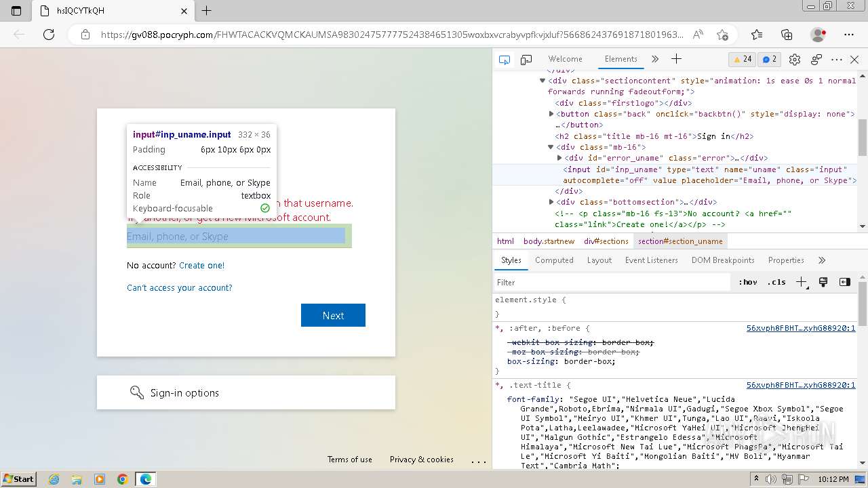Open the Properties pane tab
Screen dimensions: 868x488
786,260
